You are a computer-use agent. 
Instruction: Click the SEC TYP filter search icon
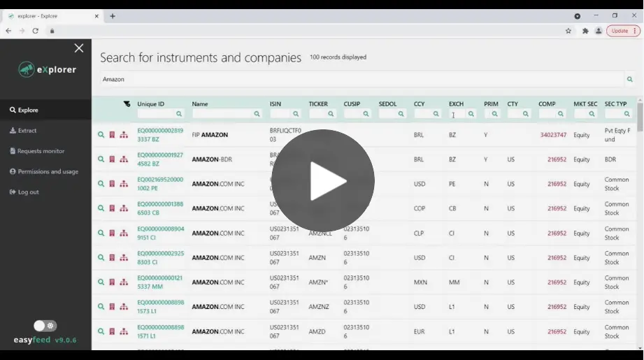[627, 114]
